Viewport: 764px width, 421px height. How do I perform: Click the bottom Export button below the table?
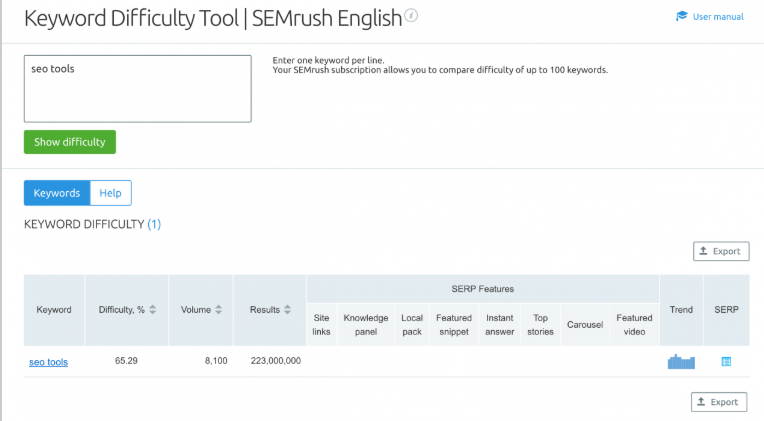[719, 402]
